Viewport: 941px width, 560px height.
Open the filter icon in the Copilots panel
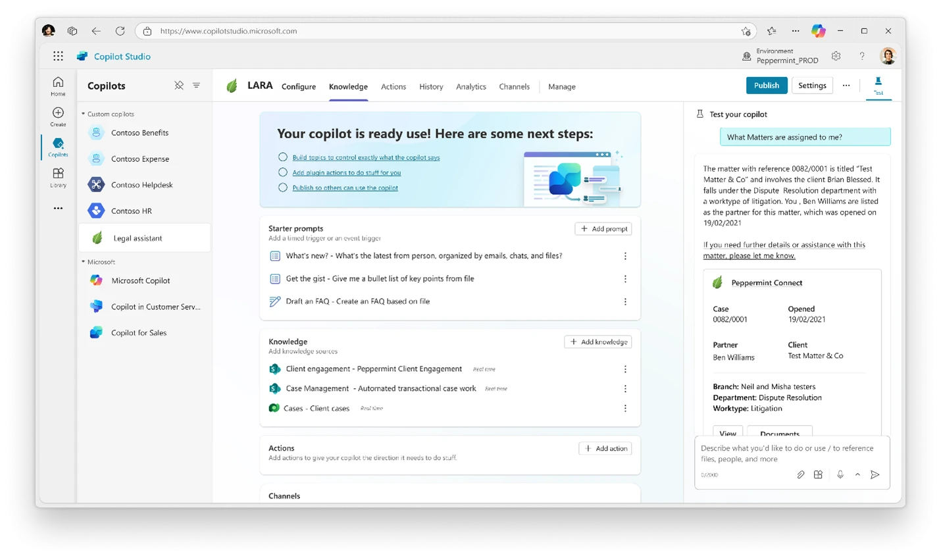click(196, 86)
